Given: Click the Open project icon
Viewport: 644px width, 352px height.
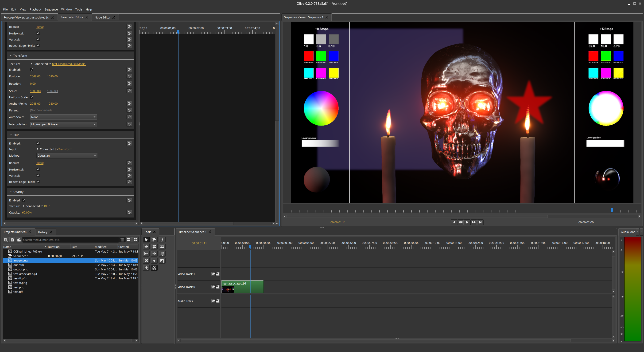Looking at the screenshot, I should pyautogui.click(x=12, y=240).
